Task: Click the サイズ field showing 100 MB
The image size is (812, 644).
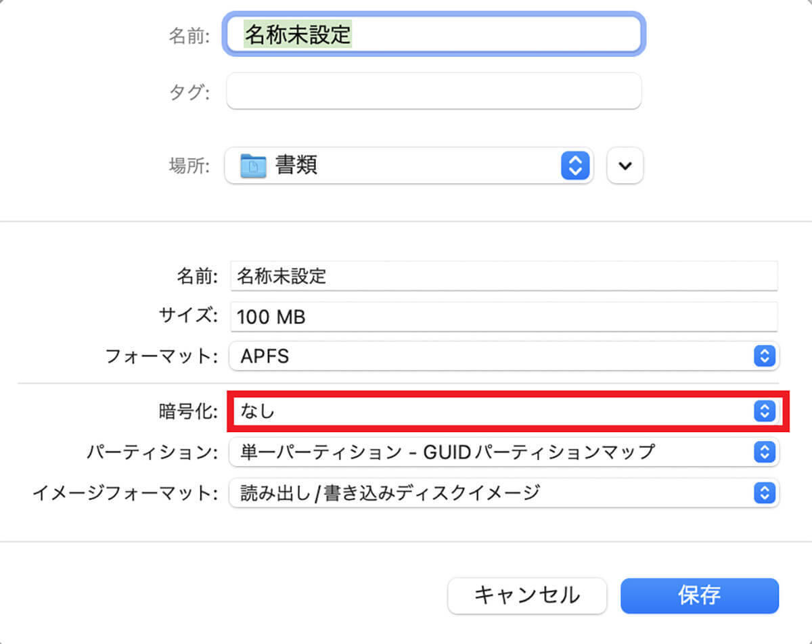Action: coord(504,317)
